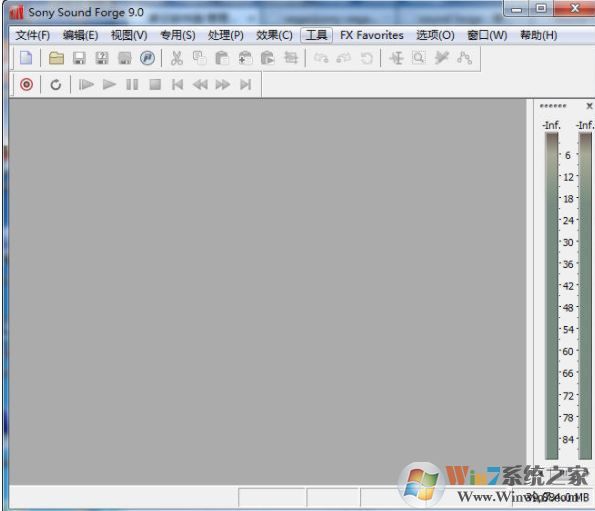Create a new audio file
This screenshot has height=511, width=595.
coord(26,58)
